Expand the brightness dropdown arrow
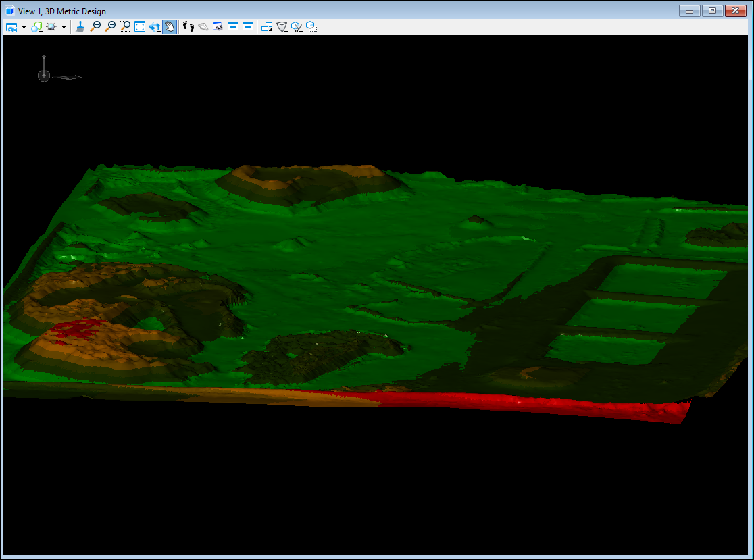The height and width of the screenshot is (560, 754). [x=64, y=27]
